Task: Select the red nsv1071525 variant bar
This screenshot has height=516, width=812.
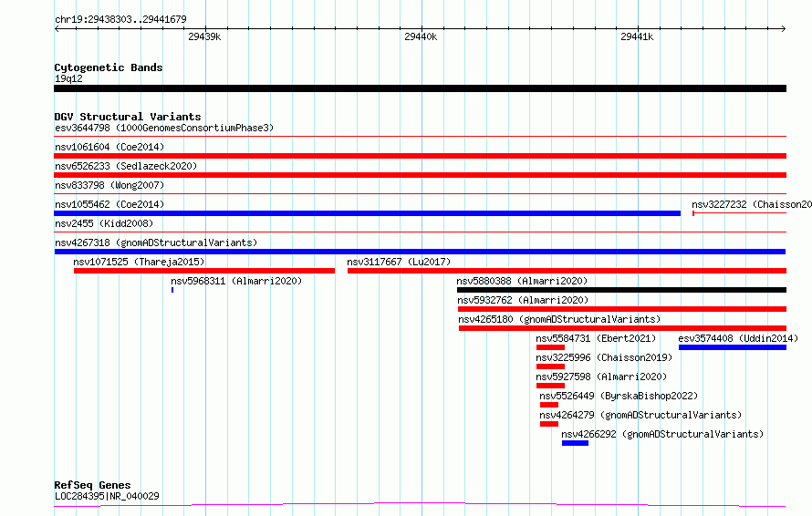Action: point(204,271)
